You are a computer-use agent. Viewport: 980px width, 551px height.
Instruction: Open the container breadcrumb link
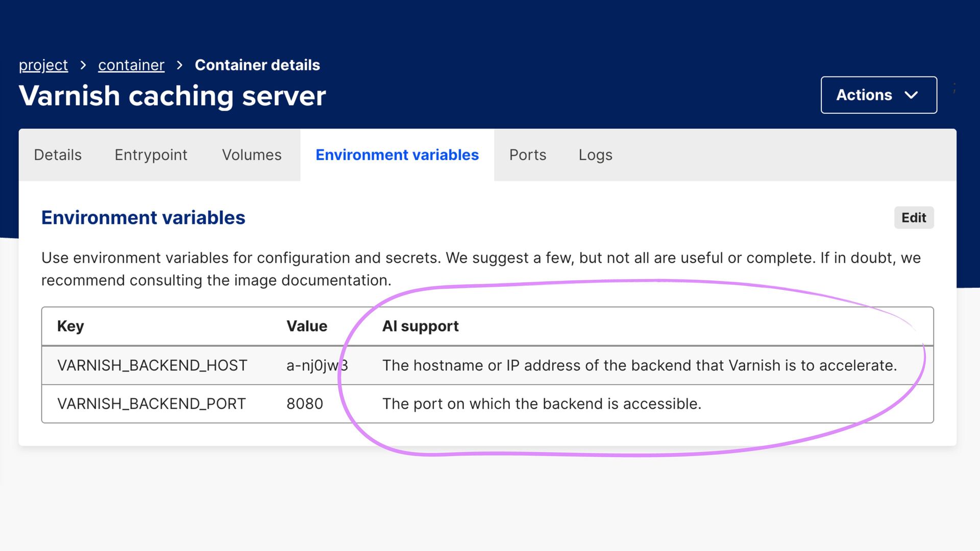(x=131, y=65)
